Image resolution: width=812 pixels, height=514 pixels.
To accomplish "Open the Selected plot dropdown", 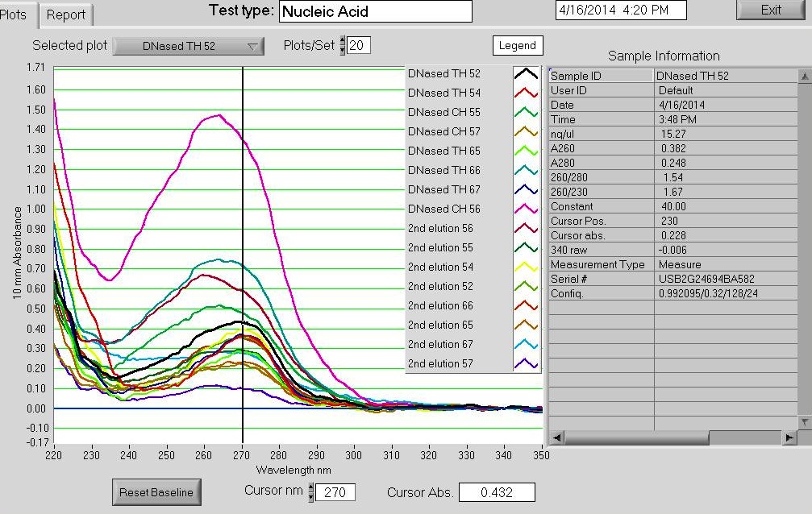I will pos(189,46).
